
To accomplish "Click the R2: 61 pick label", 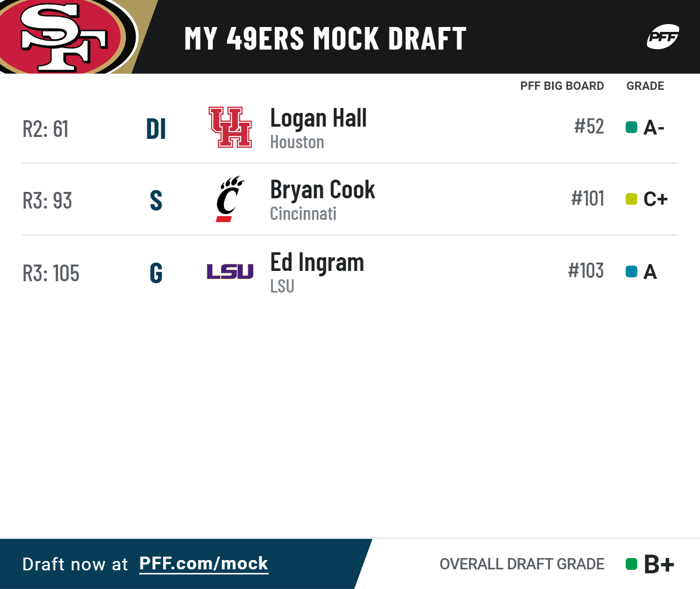I will [46, 129].
